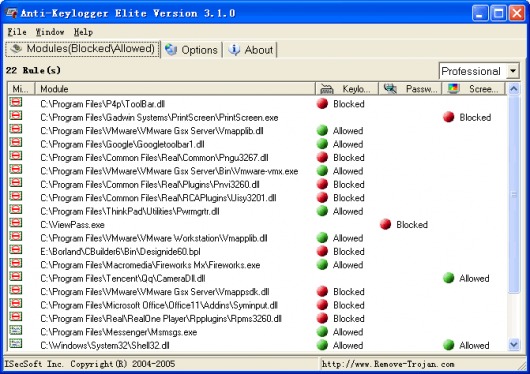
Task: Click the scrollbar down arrow in module list
Action: pyautogui.click(x=514, y=345)
